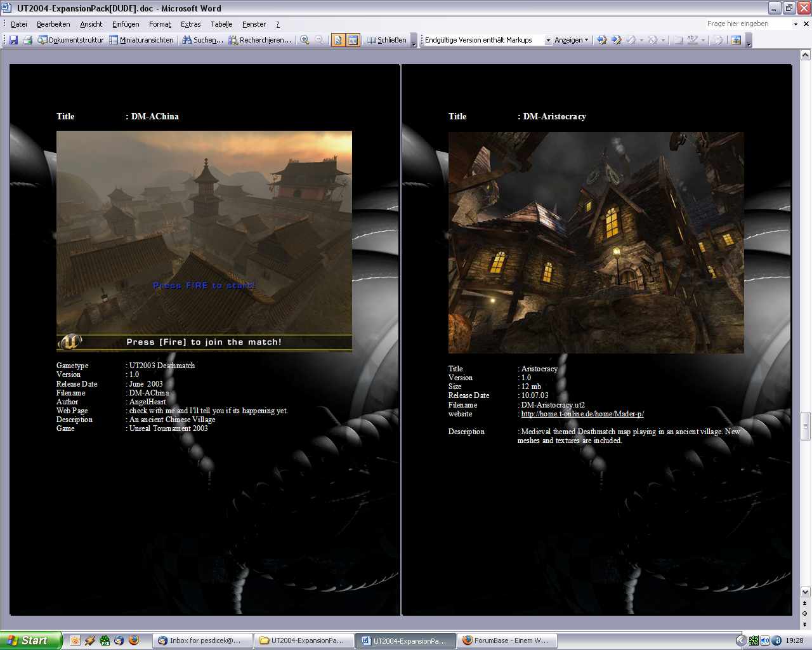Toggle track changes icon
Viewport: 812px width, 650px height.
[717, 40]
